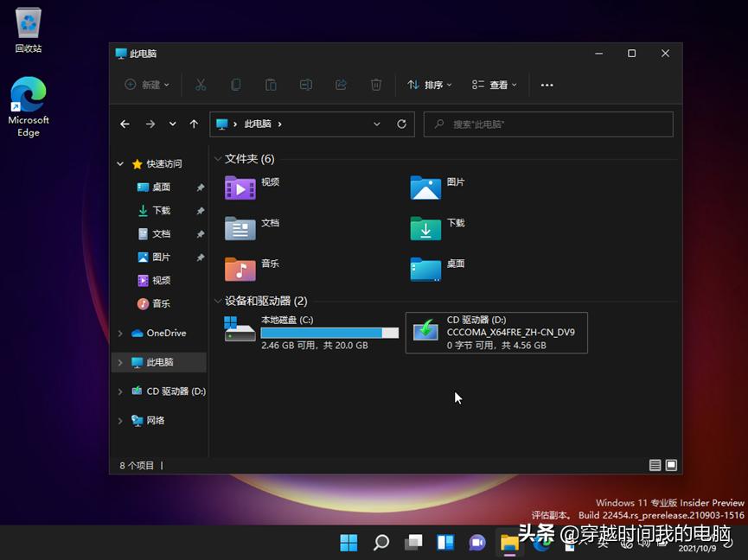Click the Cut icon in the toolbar
This screenshot has width=748, height=560.
coord(201,84)
